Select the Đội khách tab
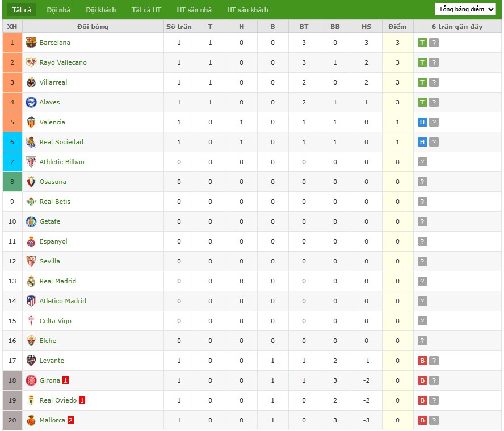The width and height of the screenshot is (504, 431). [x=100, y=10]
